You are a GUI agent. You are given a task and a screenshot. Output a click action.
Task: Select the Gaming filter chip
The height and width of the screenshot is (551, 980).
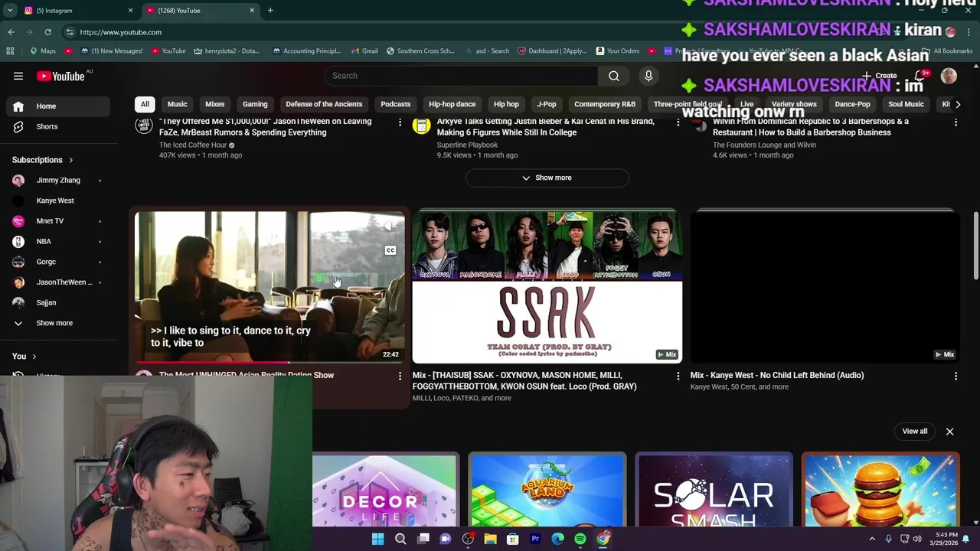[x=255, y=104]
